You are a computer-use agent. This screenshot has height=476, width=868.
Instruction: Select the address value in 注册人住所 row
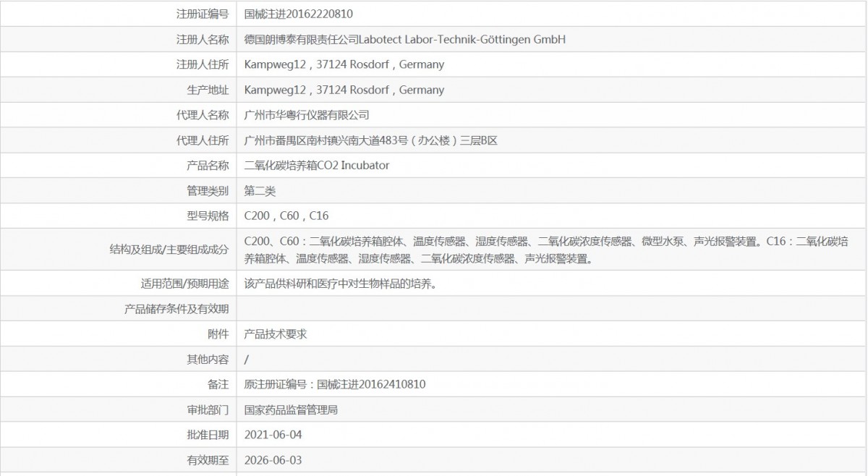coord(344,64)
